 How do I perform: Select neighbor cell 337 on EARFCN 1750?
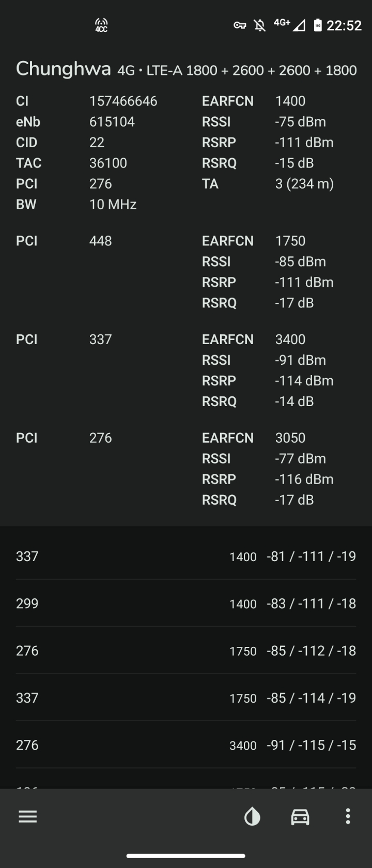186,698
